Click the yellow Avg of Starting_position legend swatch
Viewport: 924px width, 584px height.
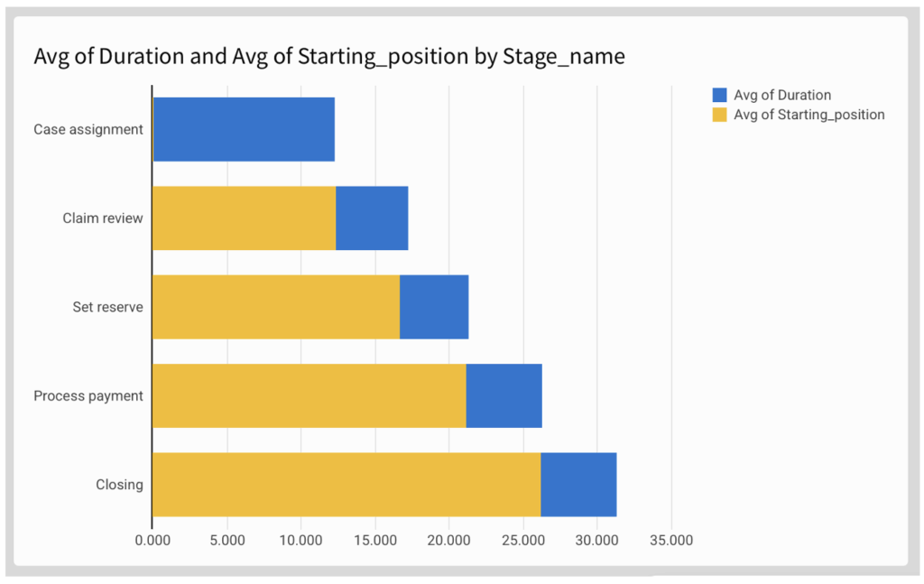[x=719, y=115]
